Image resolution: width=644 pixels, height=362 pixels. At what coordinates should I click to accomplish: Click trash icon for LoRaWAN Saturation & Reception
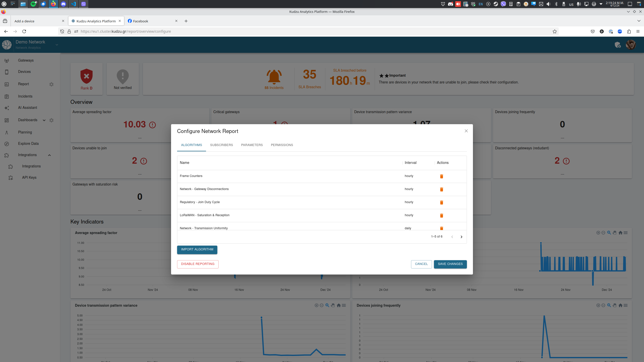(x=441, y=215)
